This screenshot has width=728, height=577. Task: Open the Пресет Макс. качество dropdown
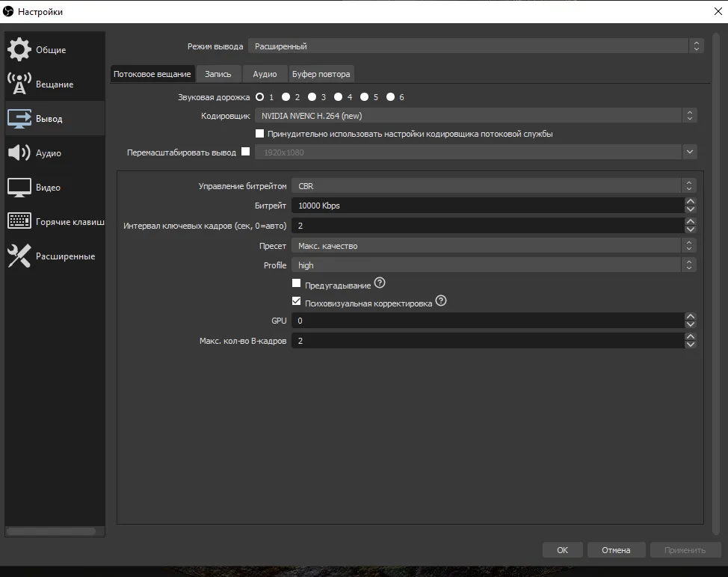tap(494, 246)
